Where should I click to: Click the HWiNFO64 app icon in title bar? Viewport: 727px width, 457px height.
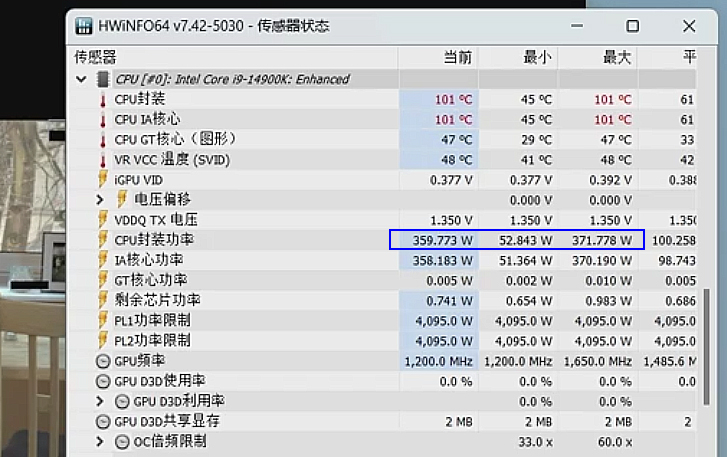click(x=84, y=25)
